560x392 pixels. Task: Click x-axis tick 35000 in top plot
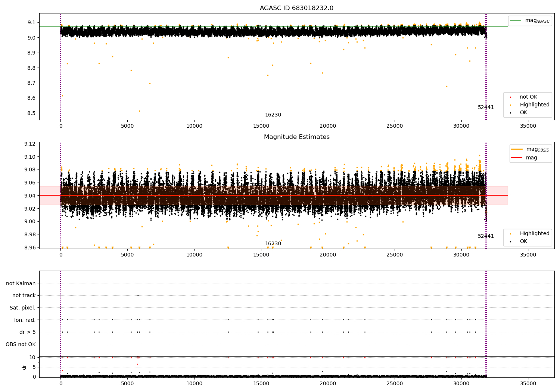(528, 126)
